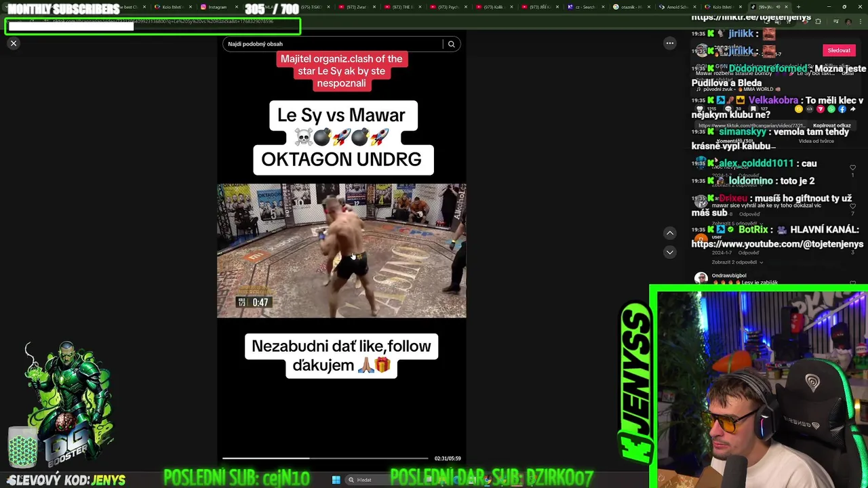868x488 pixels.
Task: Open comments via the bubble icon showing 30
Action: point(728,108)
